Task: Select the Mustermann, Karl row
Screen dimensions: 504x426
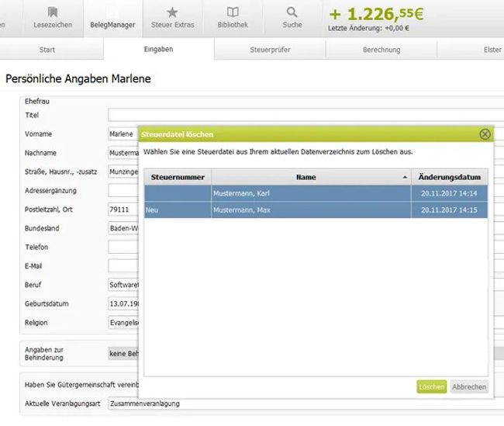Action: tap(316, 193)
